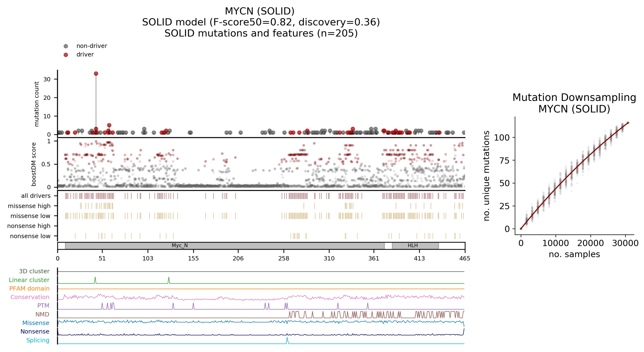The height and width of the screenshot is (352, 644).
Task: Click the Splicing feature label
Action: 38,340
